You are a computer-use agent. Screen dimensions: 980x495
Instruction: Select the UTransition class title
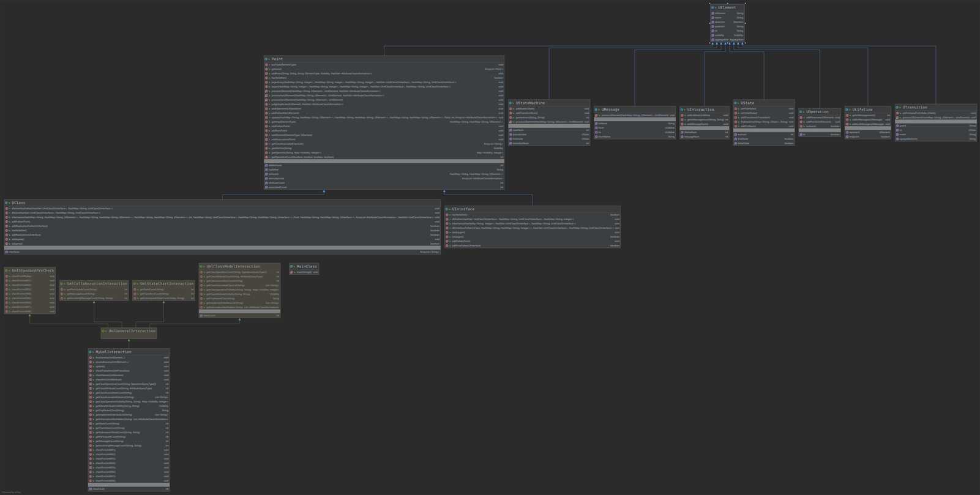[x=915, y=107]
